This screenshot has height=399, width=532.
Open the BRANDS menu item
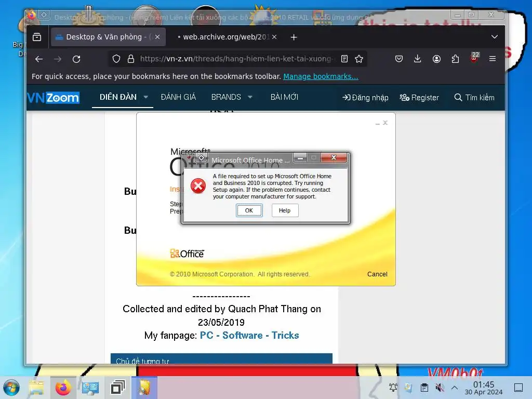[x=226, y=97]
